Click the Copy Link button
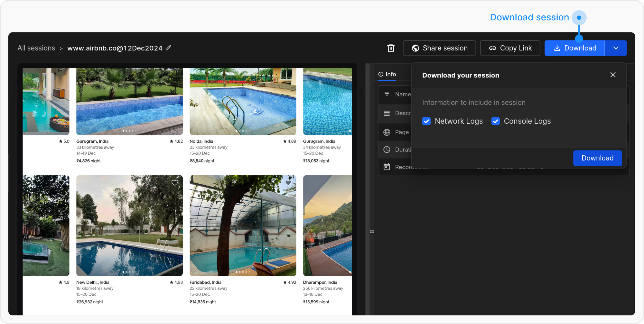Viewport: 644px width, 324px height. [x=510, y=48]
